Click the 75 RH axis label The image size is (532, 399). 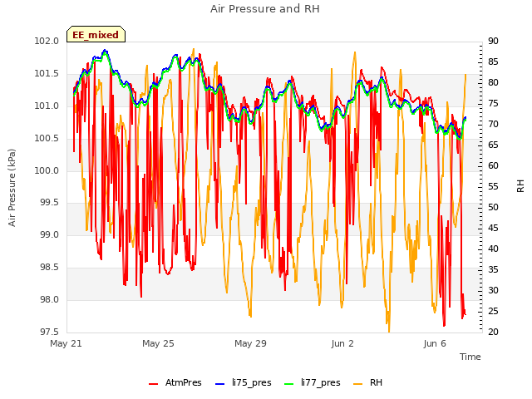click(x=493, y=103)
